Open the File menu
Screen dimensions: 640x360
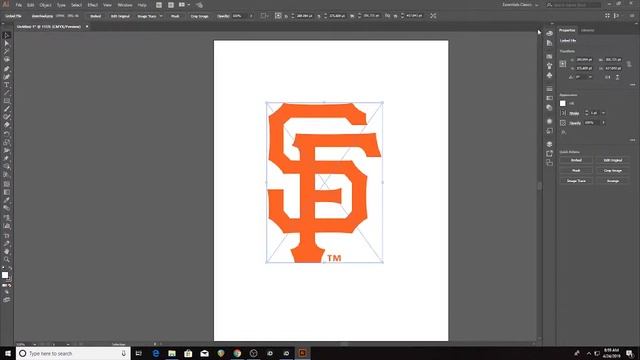[x=18, y=5]
